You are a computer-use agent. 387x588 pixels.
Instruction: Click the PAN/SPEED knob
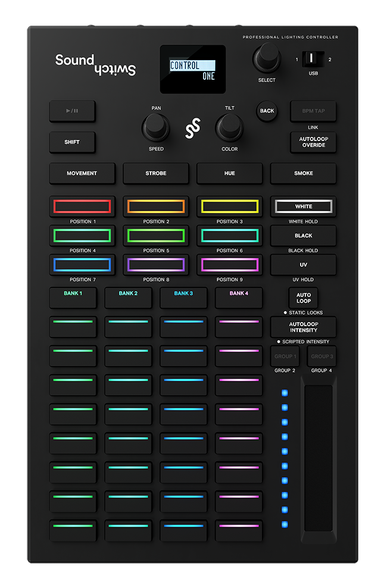click(x=155, y=127)
